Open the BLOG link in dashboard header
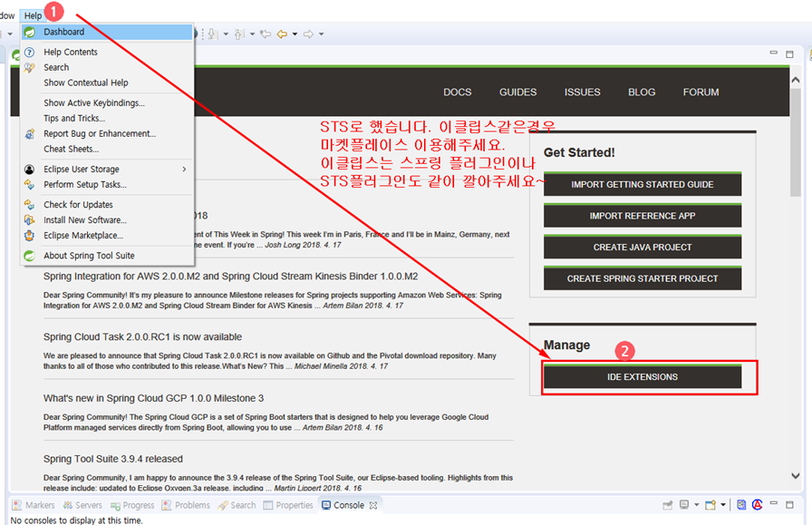This screenshot has height=525, width=812. [x=642, y=92]
